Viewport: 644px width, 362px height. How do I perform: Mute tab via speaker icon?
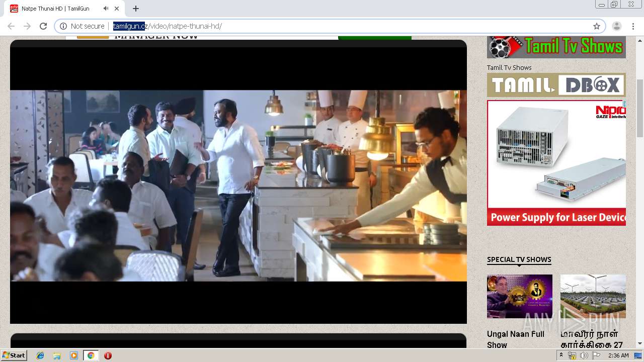[106, 9]
